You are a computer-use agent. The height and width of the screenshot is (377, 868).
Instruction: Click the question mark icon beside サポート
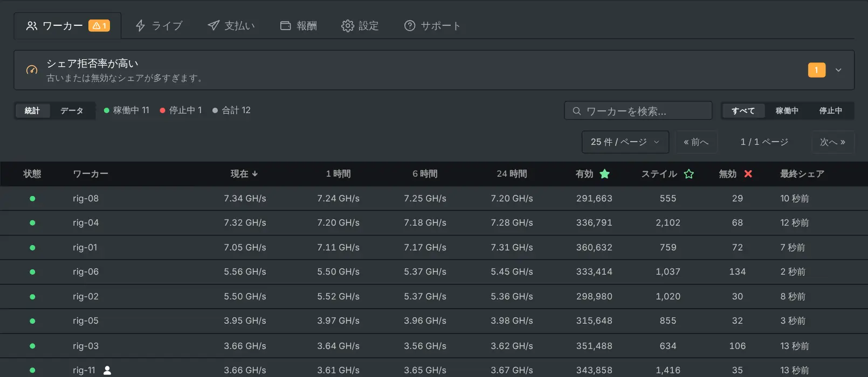tap(410, 26)
